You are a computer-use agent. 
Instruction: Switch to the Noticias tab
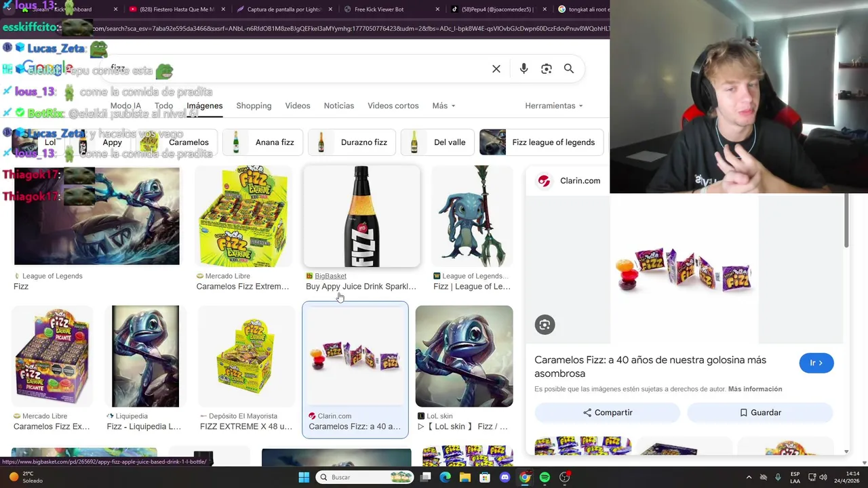339,106
